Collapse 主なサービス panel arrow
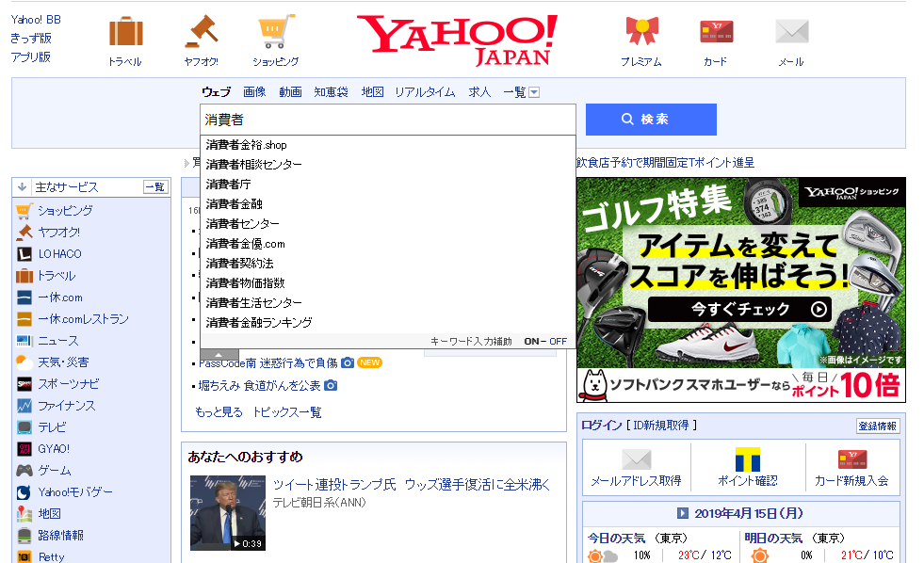The image size is (924, 563). click(23, 187)
